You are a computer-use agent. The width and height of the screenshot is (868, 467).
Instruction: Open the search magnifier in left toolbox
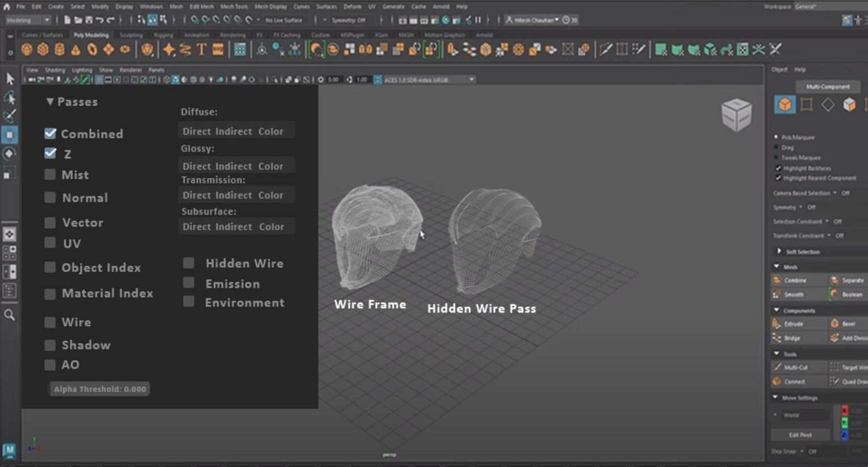(x=10, y=314)
